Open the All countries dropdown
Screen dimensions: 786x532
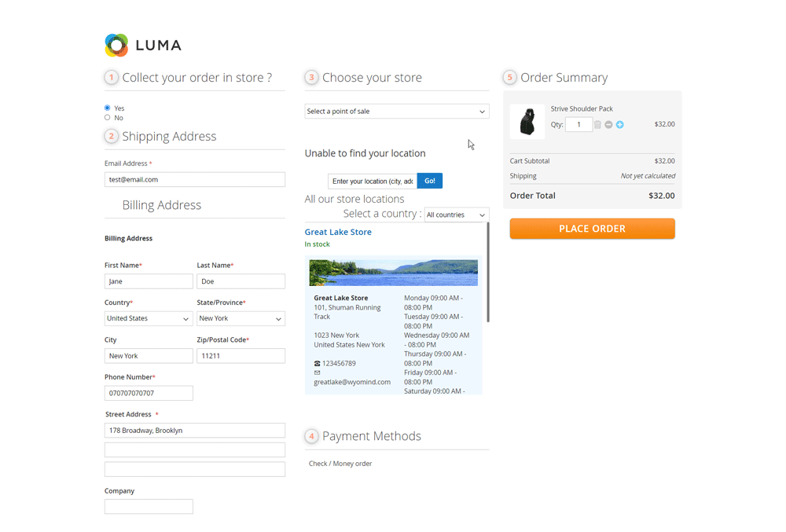point(456,215)
